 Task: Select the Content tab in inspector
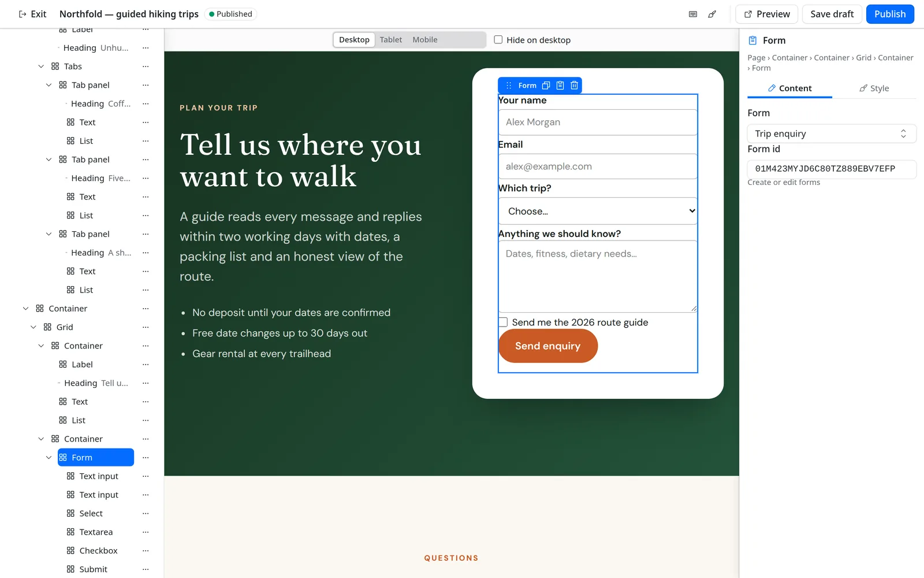[x=789, y=88]
